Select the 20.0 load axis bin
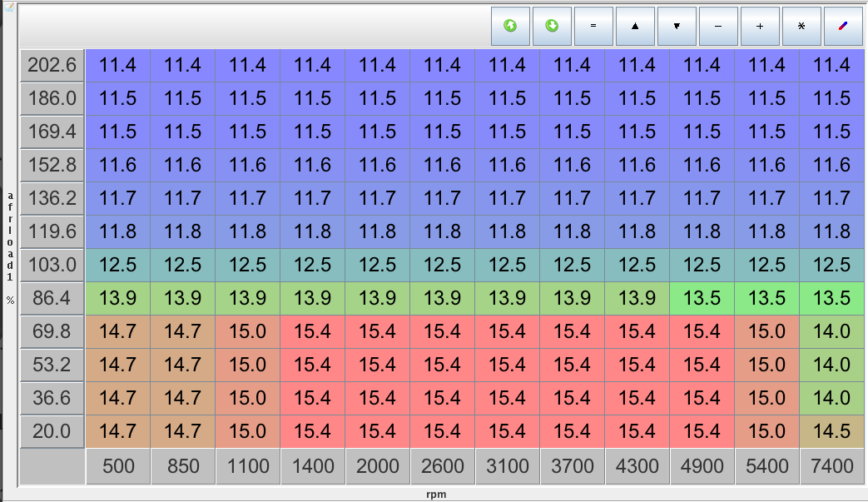 (x=52, y=431)
